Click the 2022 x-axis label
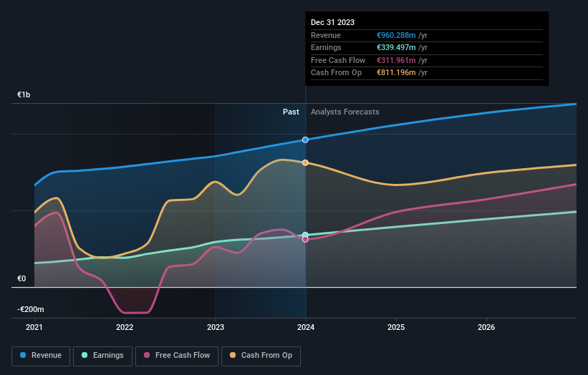Viewport: 588px width, 375px height. pos(125,328)
